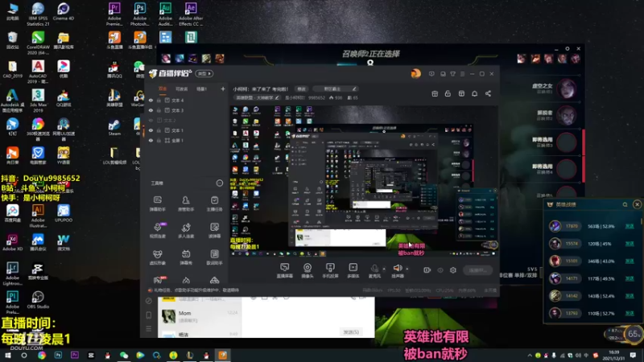Click the record video icon
Screen dimensions: 644x362
click(x=427, y=270)
